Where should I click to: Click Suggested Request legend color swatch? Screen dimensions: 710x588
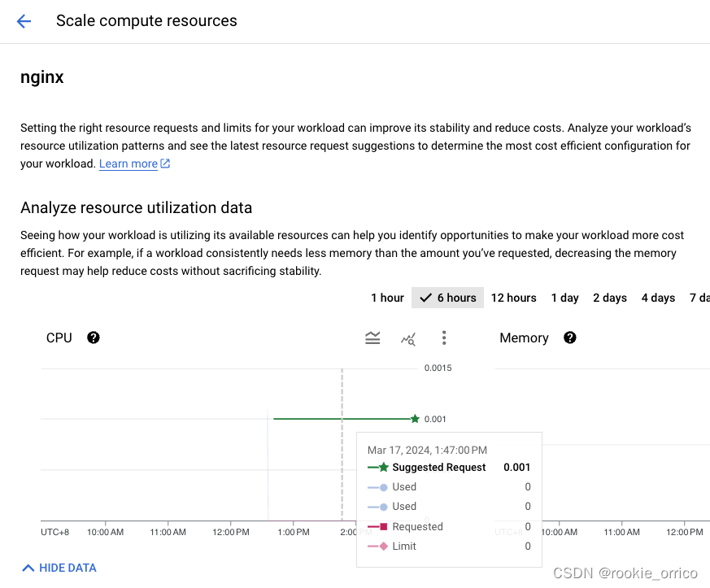tap(378, 468)
